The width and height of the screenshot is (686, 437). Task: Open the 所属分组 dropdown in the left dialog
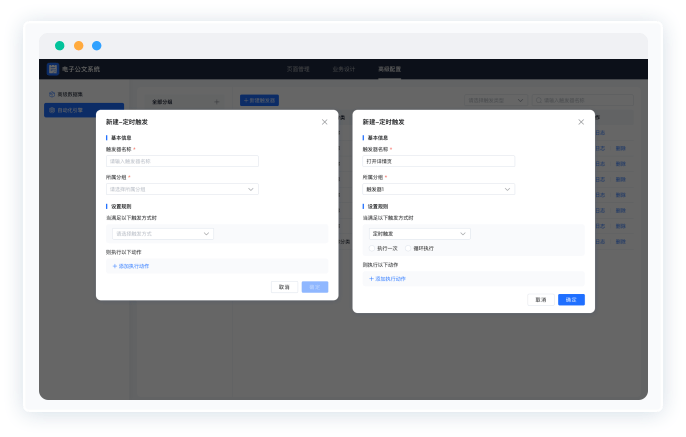[x=182, y=189]
